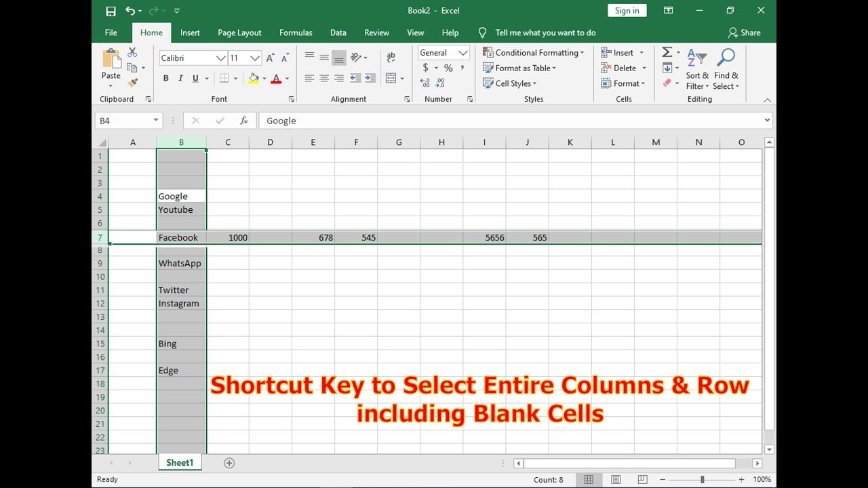Click the Undo arrow icon
The height and width of the screenshot is (488, 868).
(x=130, y=11)
